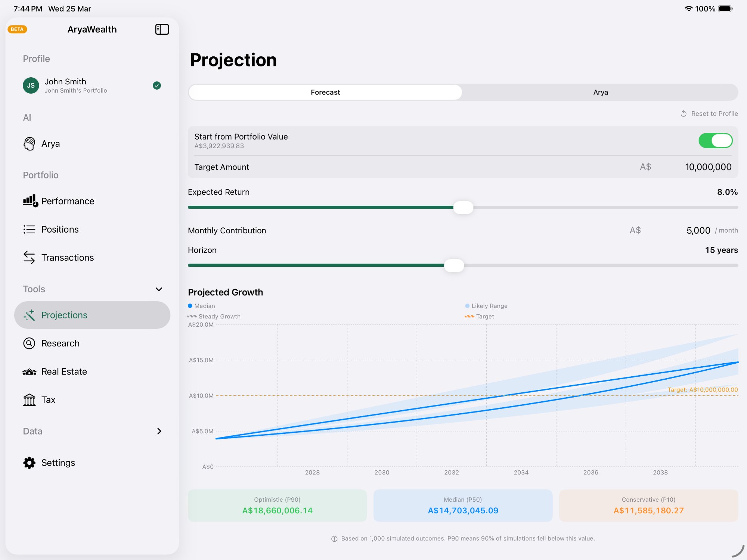Viewport: 747px width, 560px height.
Task: Select Projections in the sidebar
Action: click(x=92, y=315)
